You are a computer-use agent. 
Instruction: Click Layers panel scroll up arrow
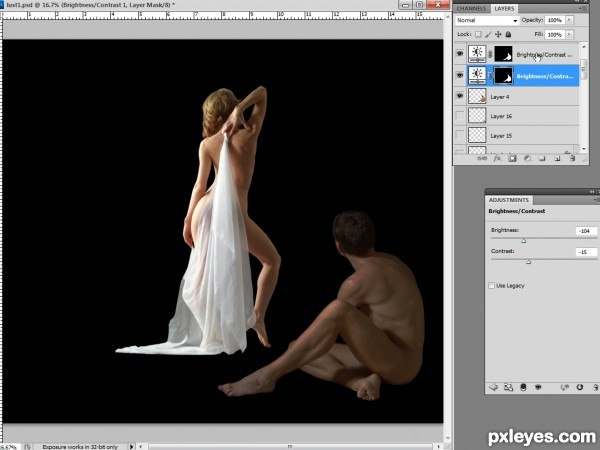584,47
